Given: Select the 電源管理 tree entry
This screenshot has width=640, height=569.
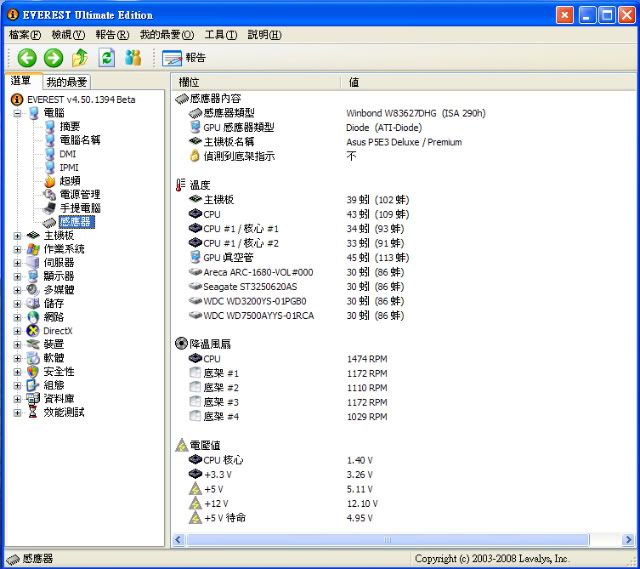Looking at the screenshot, I should coord(79,194).
